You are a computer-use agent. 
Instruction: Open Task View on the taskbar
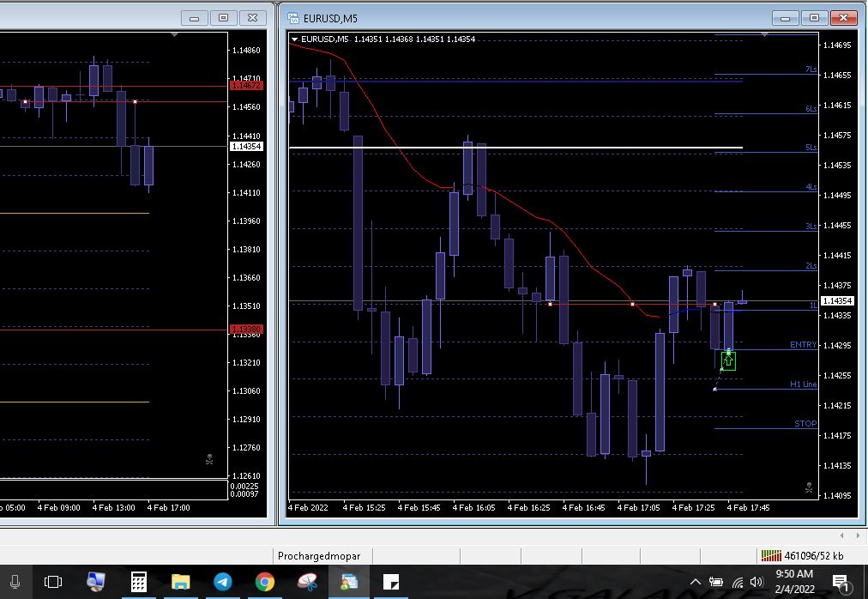pos(53,582)
